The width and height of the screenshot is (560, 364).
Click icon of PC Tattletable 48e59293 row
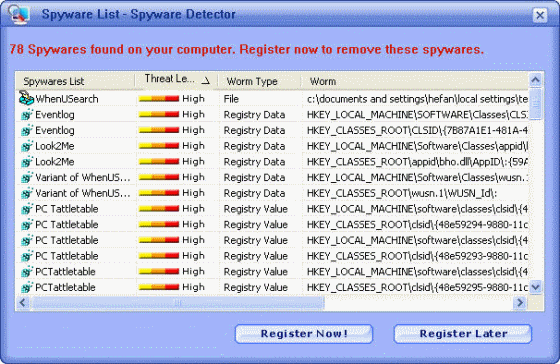[27, 256]
